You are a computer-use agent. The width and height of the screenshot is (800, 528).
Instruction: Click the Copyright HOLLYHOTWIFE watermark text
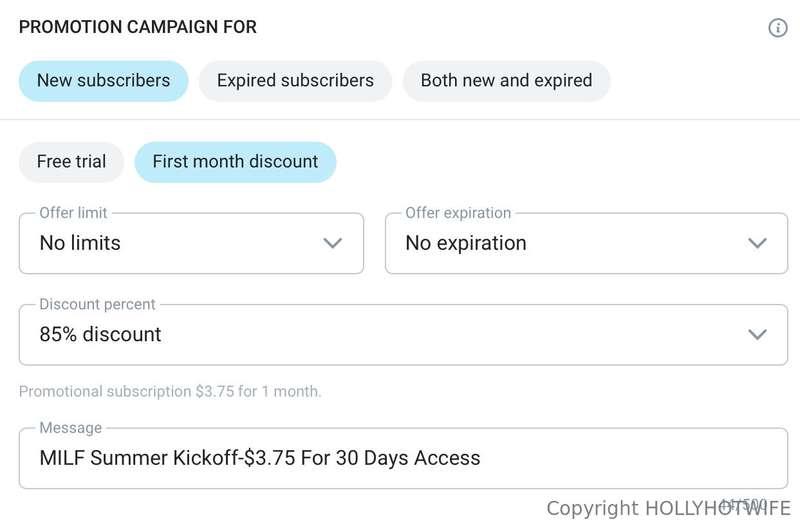point(668,509)
